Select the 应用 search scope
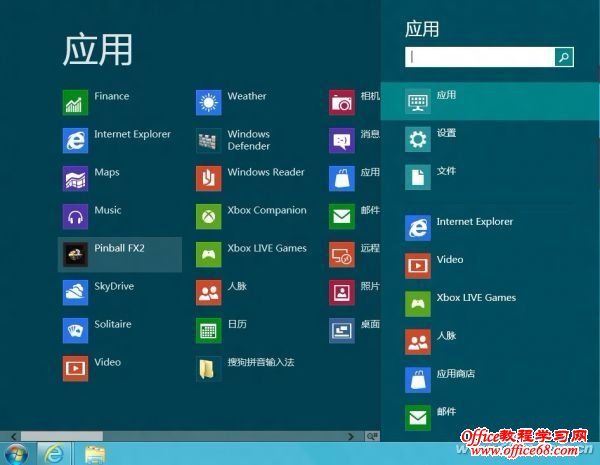 [490, 101]
